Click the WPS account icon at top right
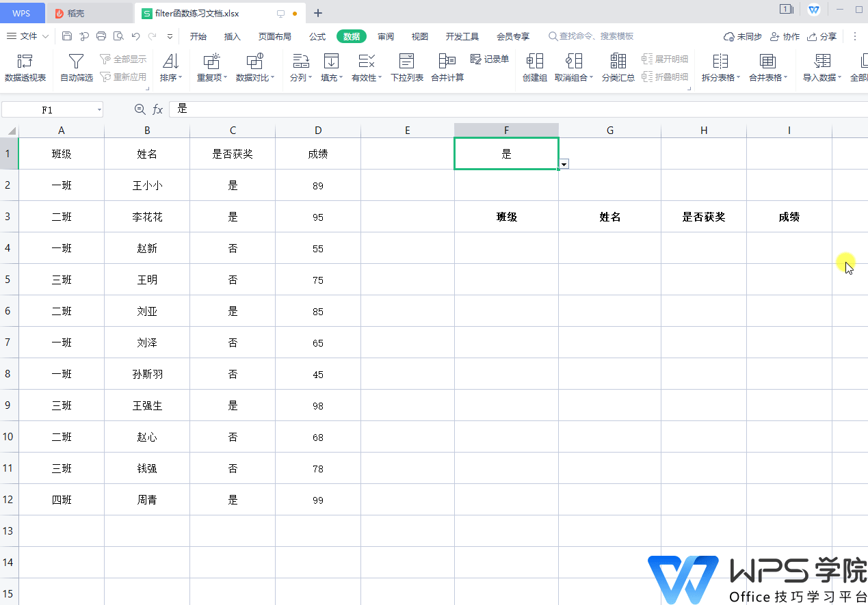868x605 pixels. [813, 10]
